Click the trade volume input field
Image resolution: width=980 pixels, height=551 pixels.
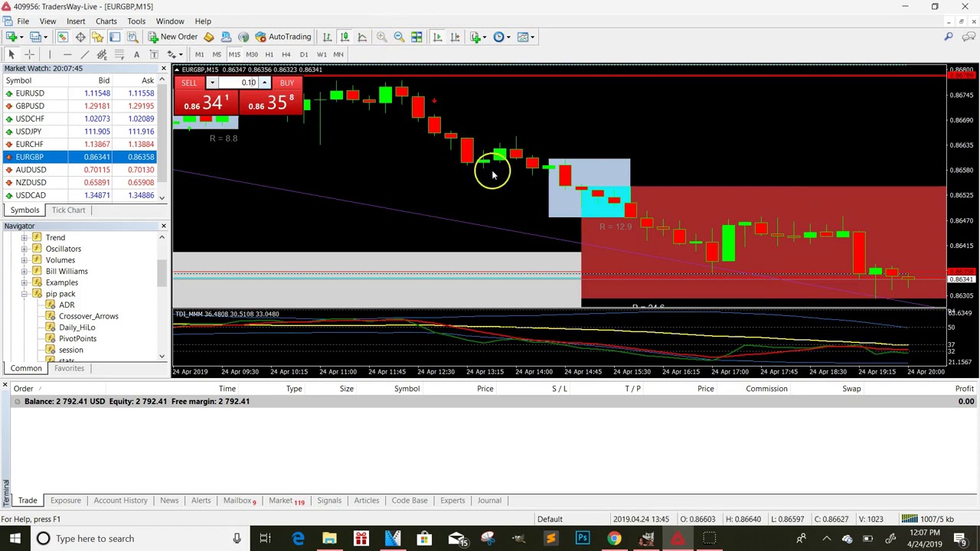[239, 83]
